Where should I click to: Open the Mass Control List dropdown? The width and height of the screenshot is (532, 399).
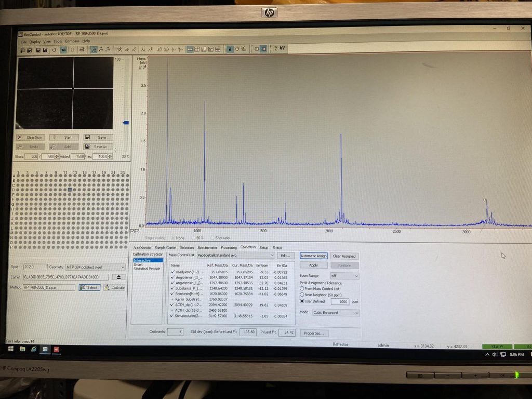click(x=271, y=256)
